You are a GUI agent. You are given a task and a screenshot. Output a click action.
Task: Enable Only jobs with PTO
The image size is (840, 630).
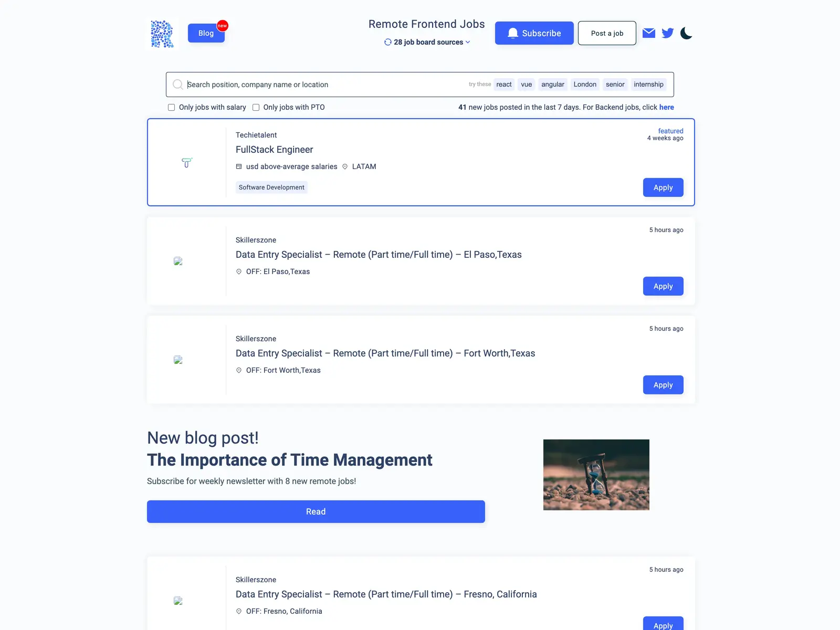pyautogui.click(x=256, y=107)
